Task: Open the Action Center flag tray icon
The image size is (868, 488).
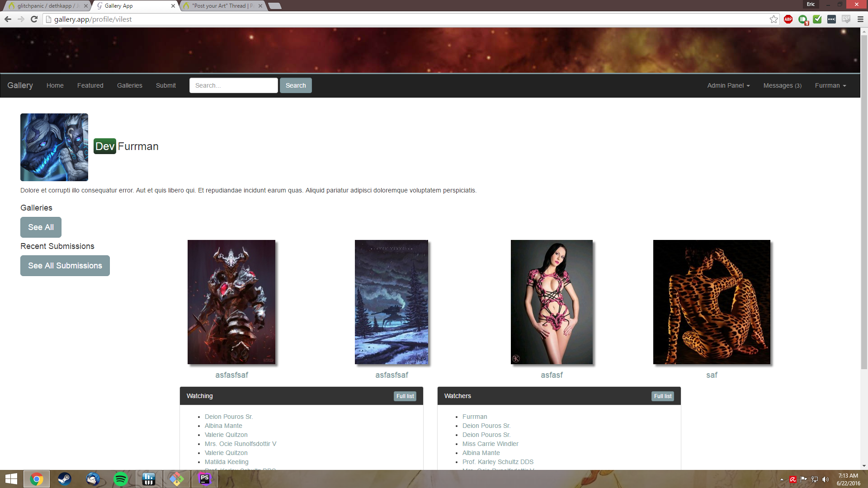Action: coord(804,479)
